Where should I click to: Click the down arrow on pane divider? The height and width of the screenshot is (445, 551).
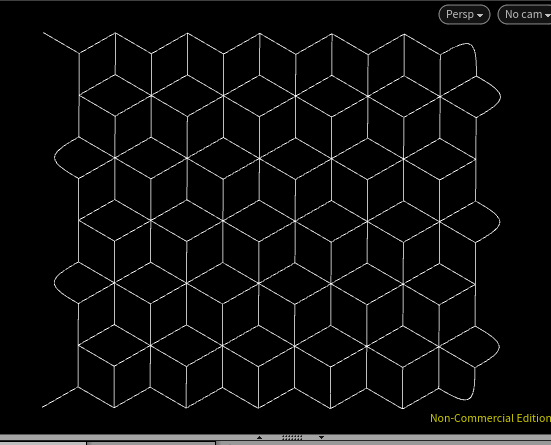click(321, 438)
